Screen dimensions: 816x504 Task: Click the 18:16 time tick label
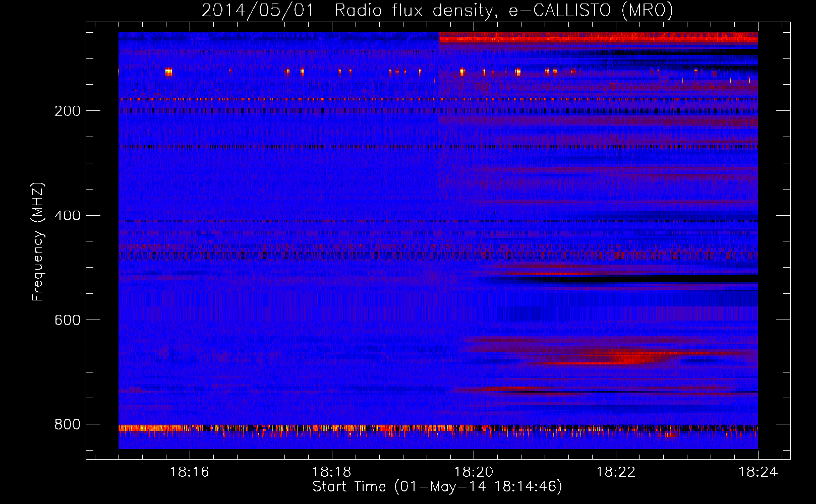(x=189, y=472)
